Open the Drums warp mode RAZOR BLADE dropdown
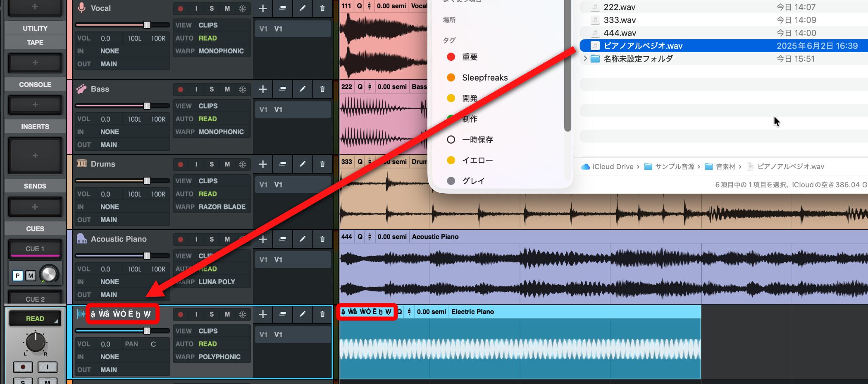 (x=222, y=207)
